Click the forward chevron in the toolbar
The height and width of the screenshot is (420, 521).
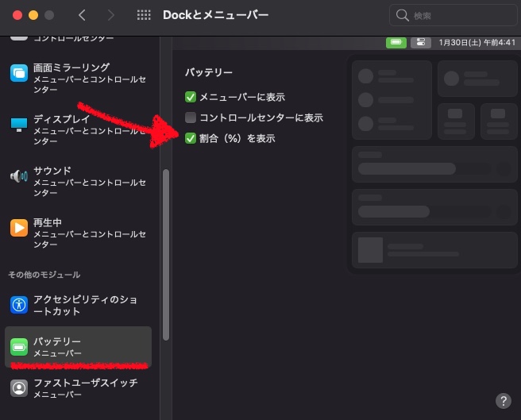coord(110,15)
